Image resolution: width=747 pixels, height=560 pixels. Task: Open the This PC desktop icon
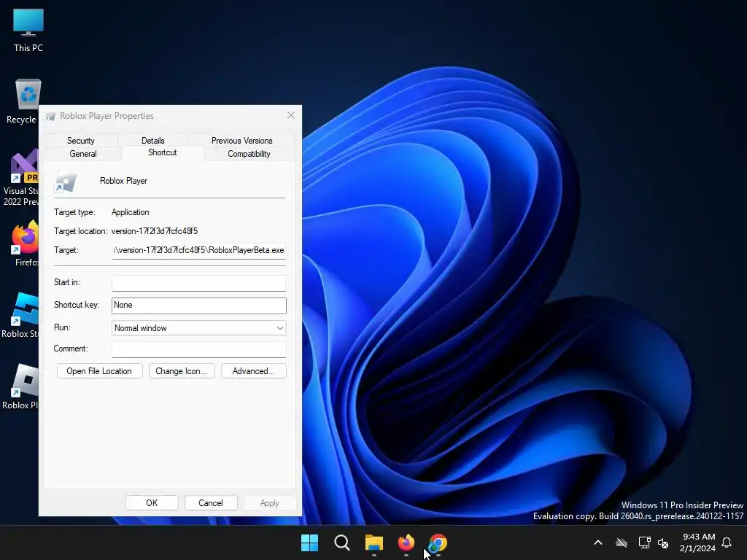pos(28,30)
